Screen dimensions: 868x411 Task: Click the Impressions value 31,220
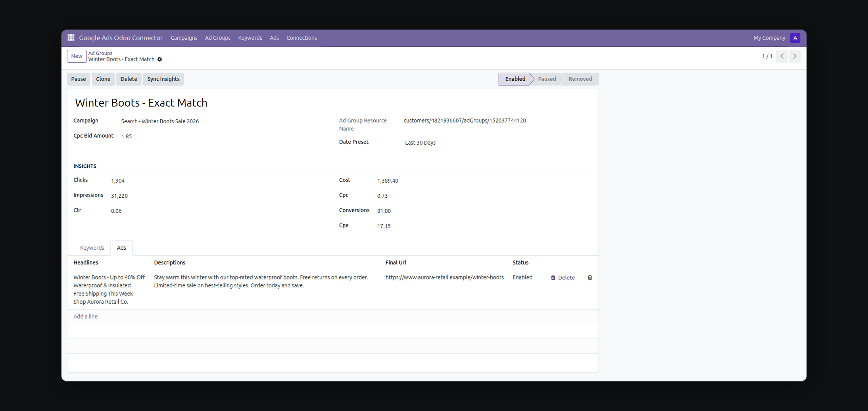pos(119,196)
